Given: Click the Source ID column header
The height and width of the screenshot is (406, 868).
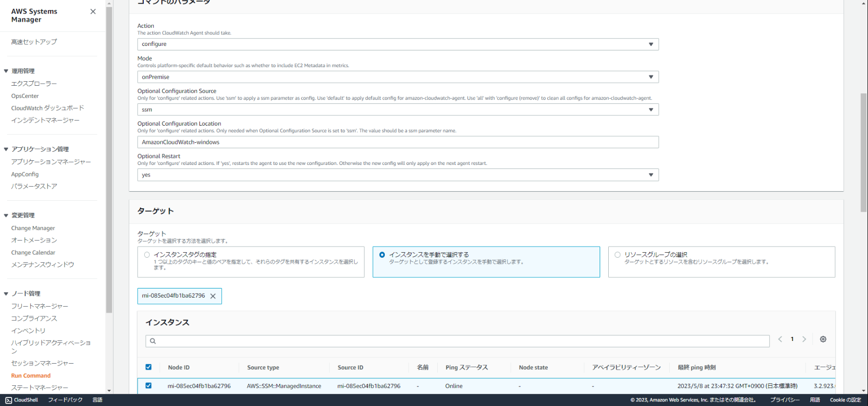Looking at the screenshot, I should [x=350, y=368].
